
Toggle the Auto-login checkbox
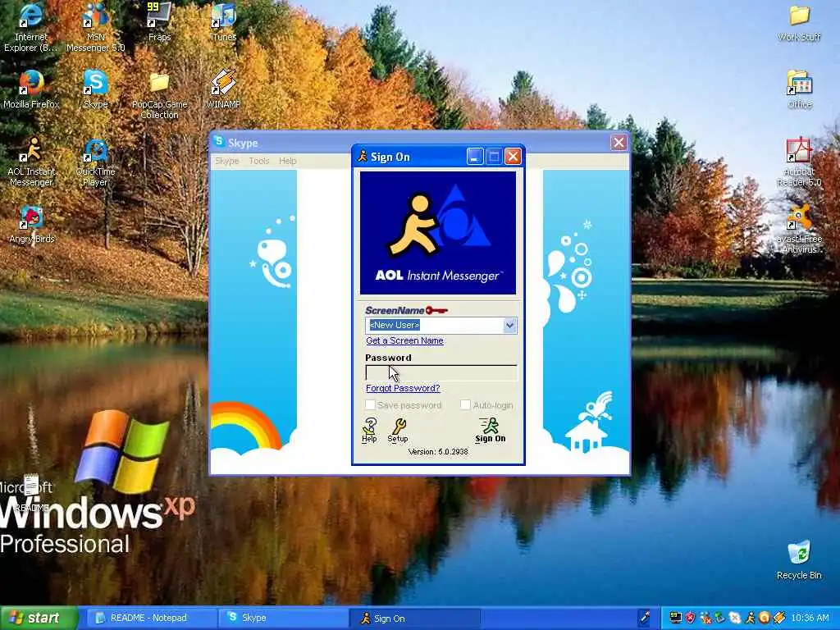point(466,405)
